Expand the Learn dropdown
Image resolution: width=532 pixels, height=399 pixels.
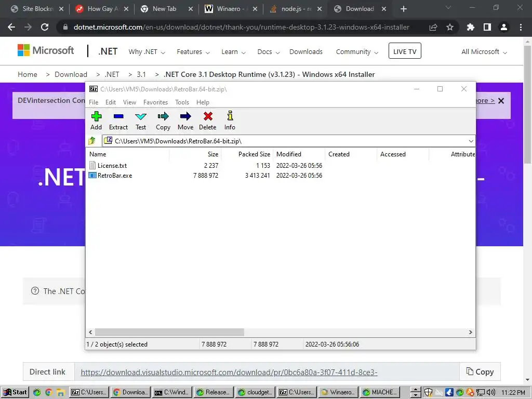[233, 52]
